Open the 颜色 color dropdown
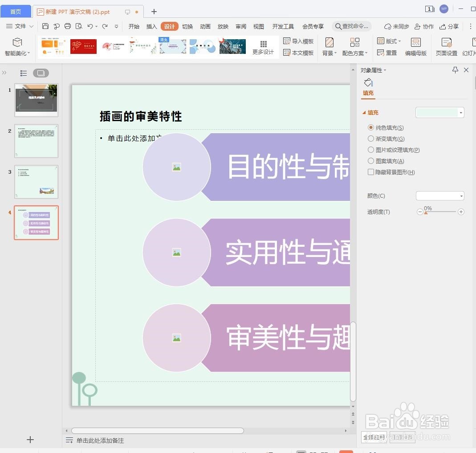 coord(439,196)
